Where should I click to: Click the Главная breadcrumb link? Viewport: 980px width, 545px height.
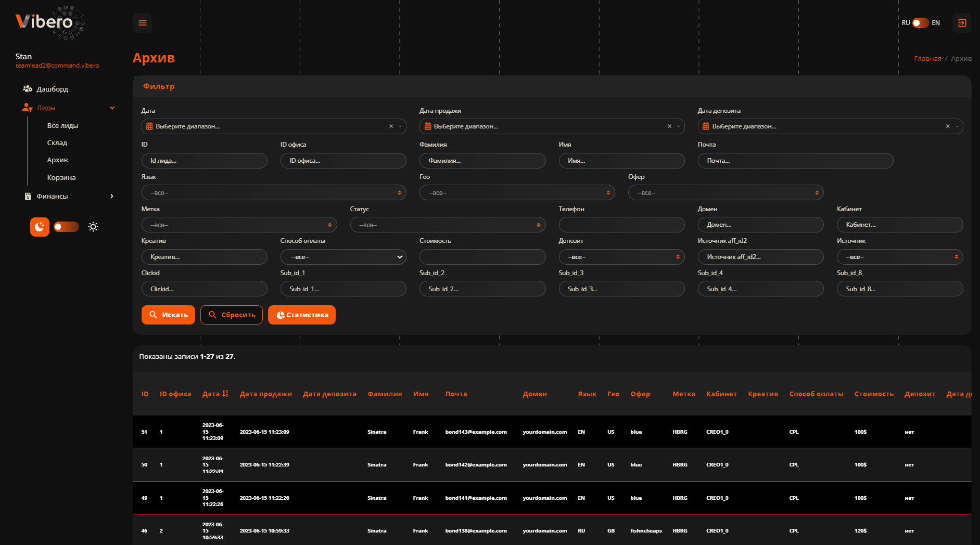click(x=927, y=58)
